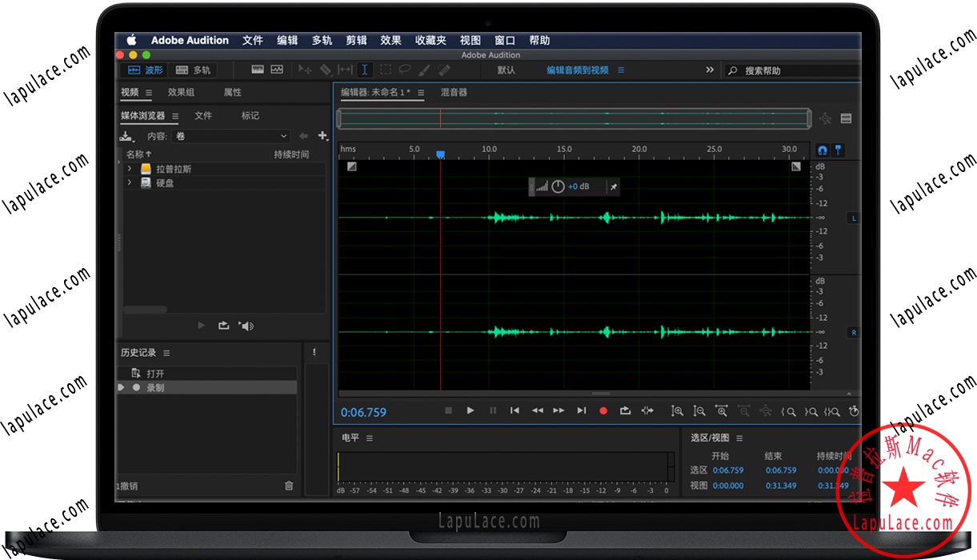Select the Time Selection tool
The image size is (977, 560).
pyautogui.click(x=364, y=70)
